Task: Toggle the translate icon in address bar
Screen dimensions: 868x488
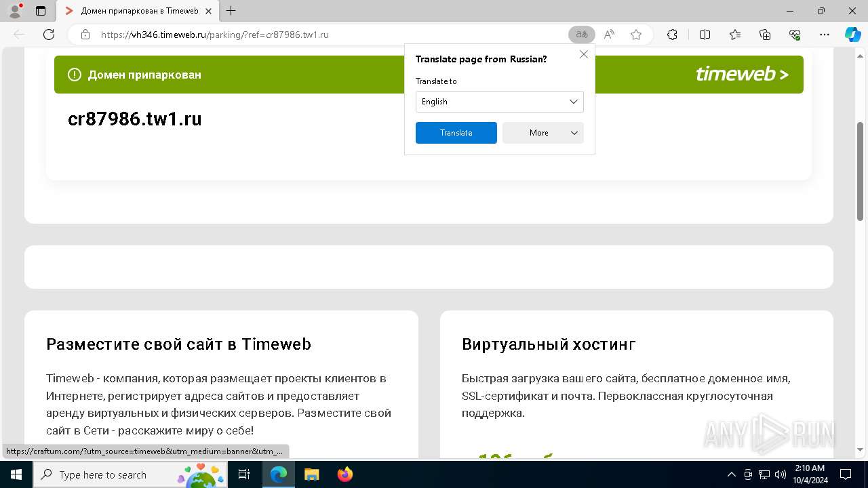Action: pyautogui.click(x=582, y=35)
